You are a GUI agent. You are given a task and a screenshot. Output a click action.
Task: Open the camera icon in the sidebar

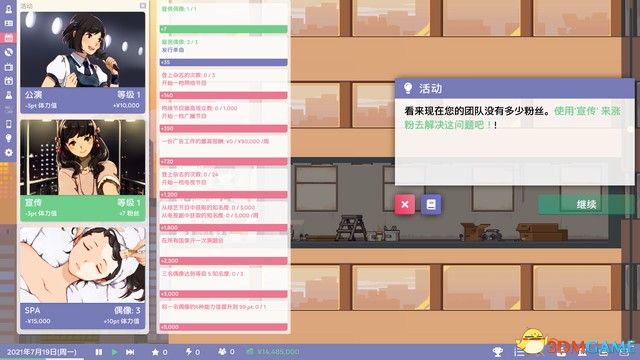[8, 81]
